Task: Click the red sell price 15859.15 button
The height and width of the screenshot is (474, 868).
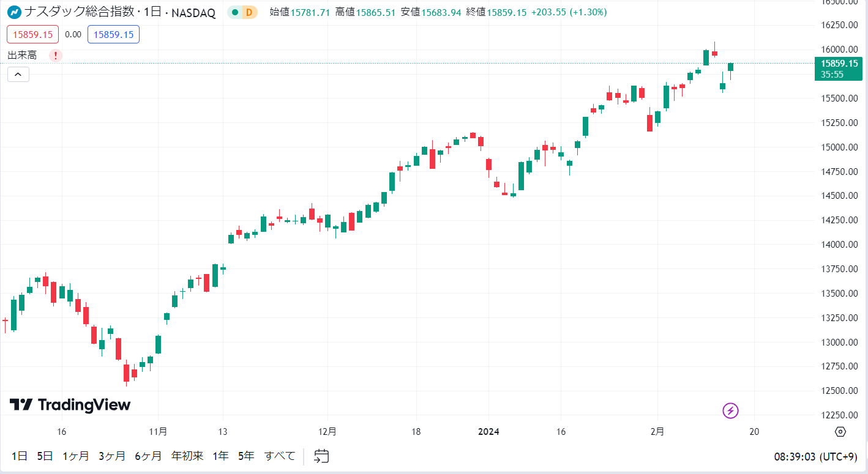Action: tap(33, 34)
